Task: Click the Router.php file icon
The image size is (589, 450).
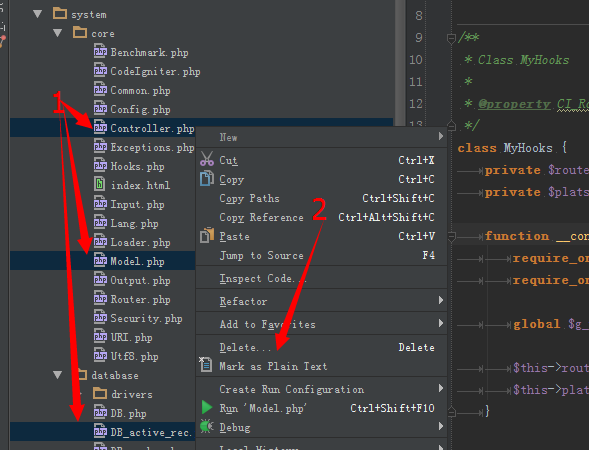Action: tap(100, 298)
